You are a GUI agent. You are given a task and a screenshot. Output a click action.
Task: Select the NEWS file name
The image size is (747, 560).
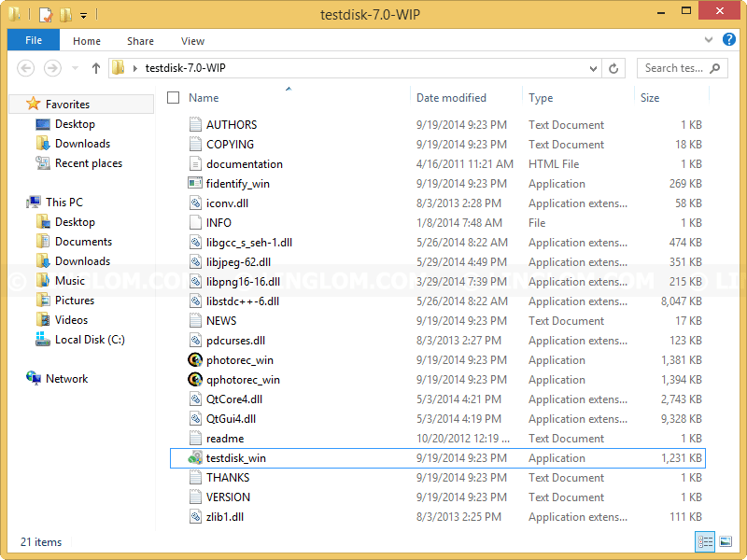221,321
